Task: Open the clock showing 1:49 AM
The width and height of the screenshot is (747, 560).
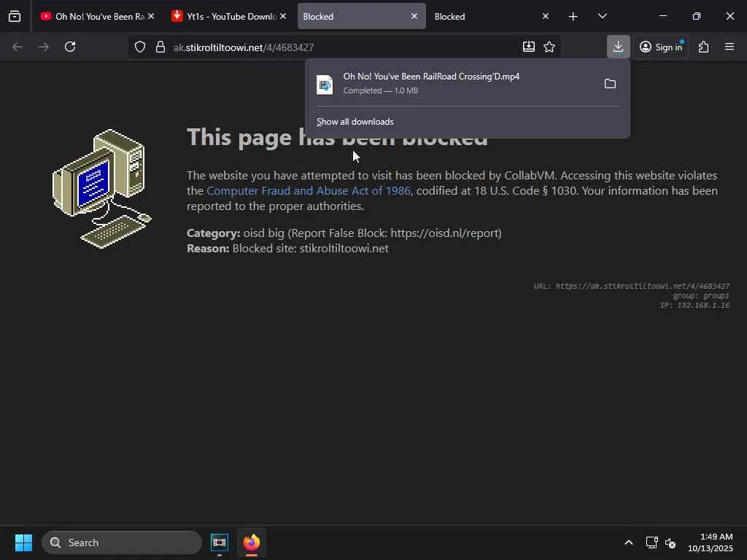Action: click(x=711, y=542)
